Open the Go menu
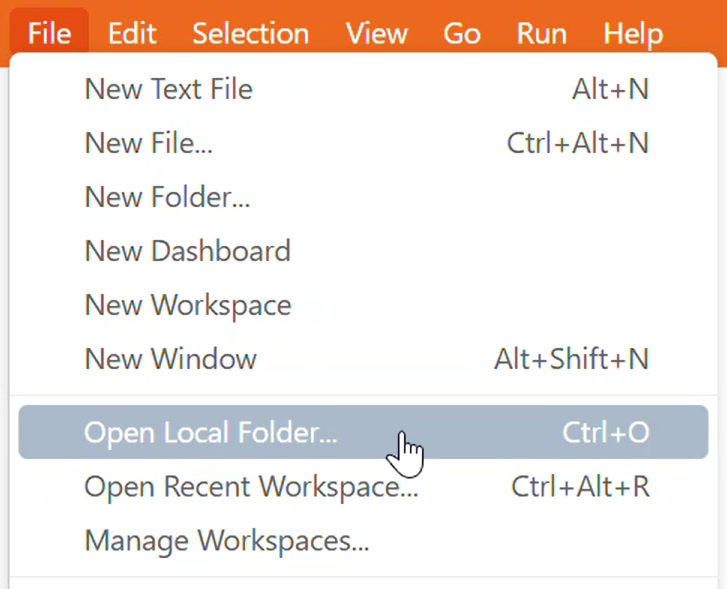 coord(461,34)
